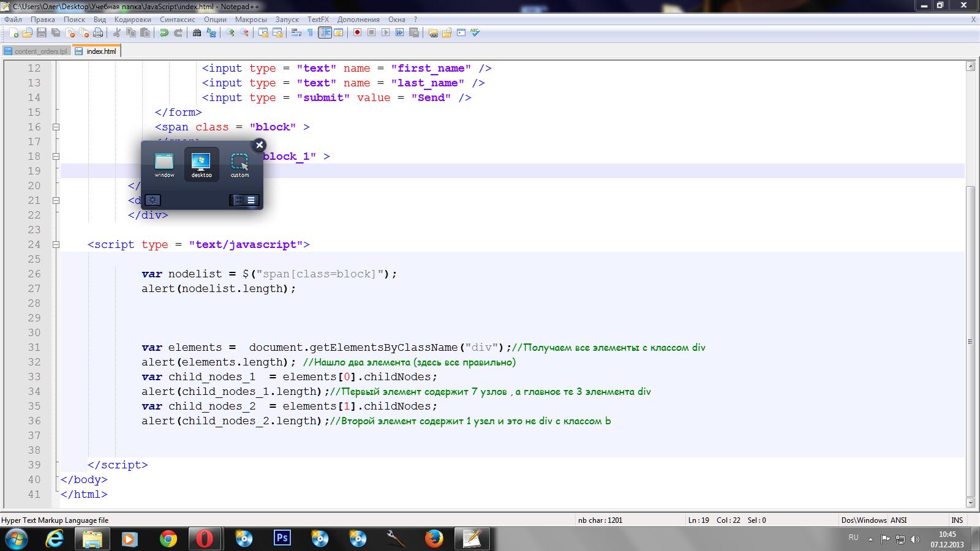Open the Запуск run menu
980x551 pixels.
287,20
